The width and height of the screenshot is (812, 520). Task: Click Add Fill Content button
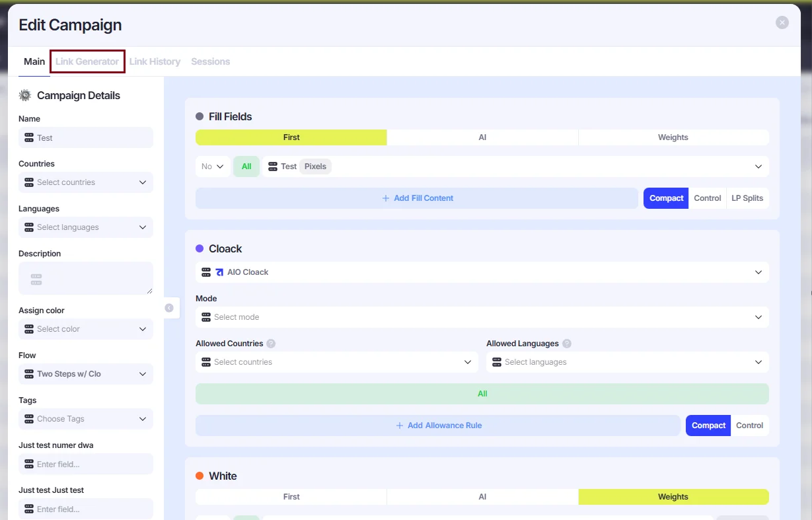point(417,198)
